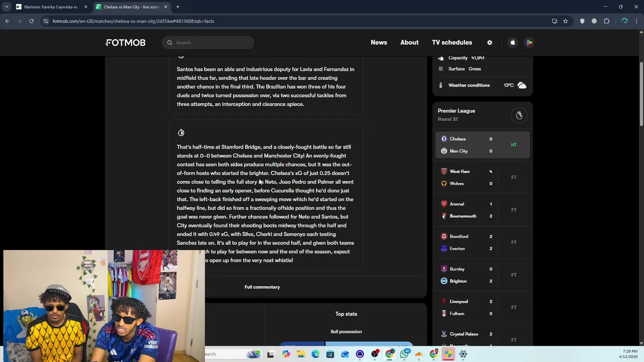Reload the current page
This screenshot has height=362, width=644.
pyautogui.click(x=31, y=21)
